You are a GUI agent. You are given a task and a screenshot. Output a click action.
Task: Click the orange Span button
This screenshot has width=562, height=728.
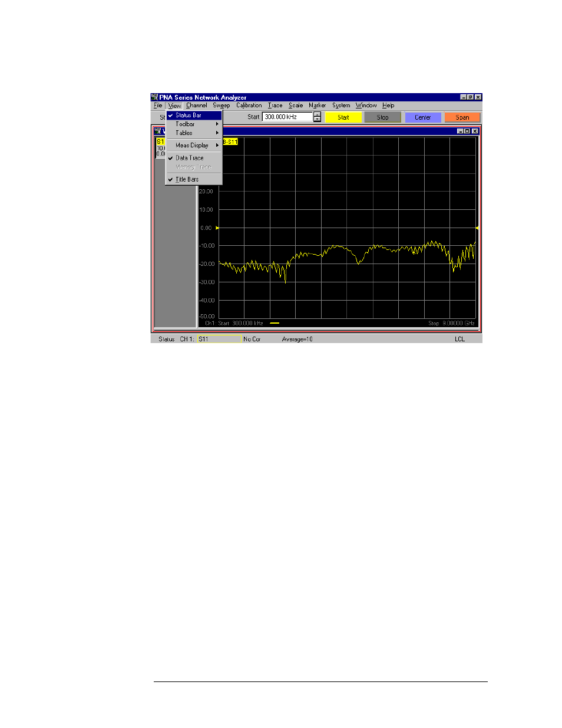click(x=462, y=117)
